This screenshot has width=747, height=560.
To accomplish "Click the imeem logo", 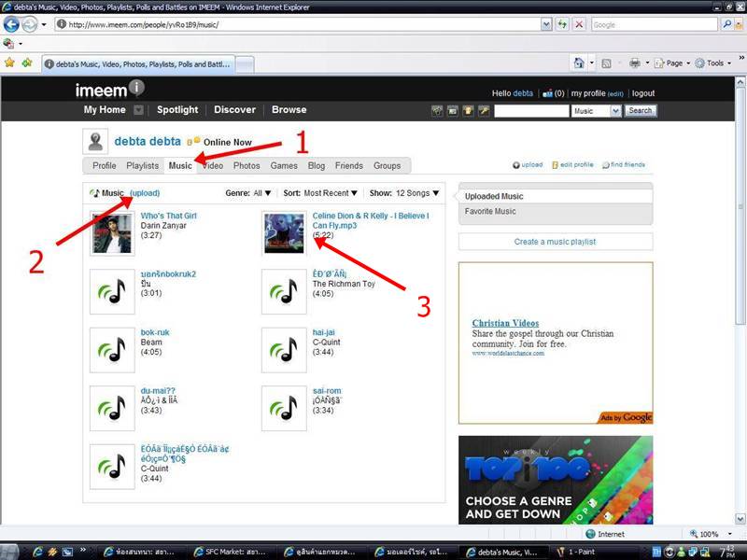I will 109,89.
